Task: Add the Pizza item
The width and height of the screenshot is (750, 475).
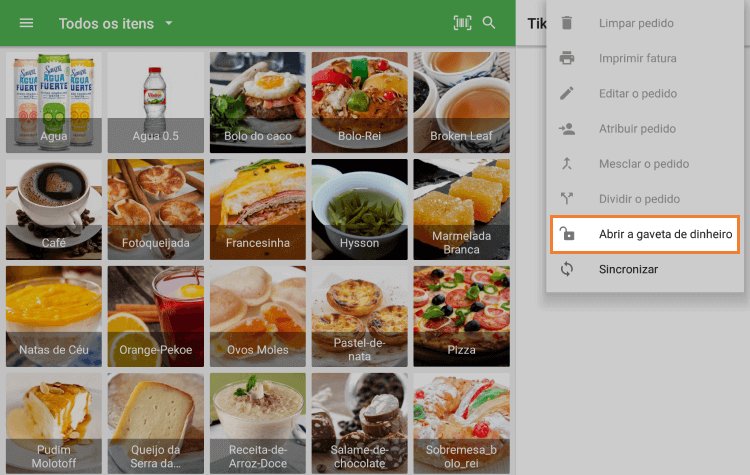Action: (462, 317)
